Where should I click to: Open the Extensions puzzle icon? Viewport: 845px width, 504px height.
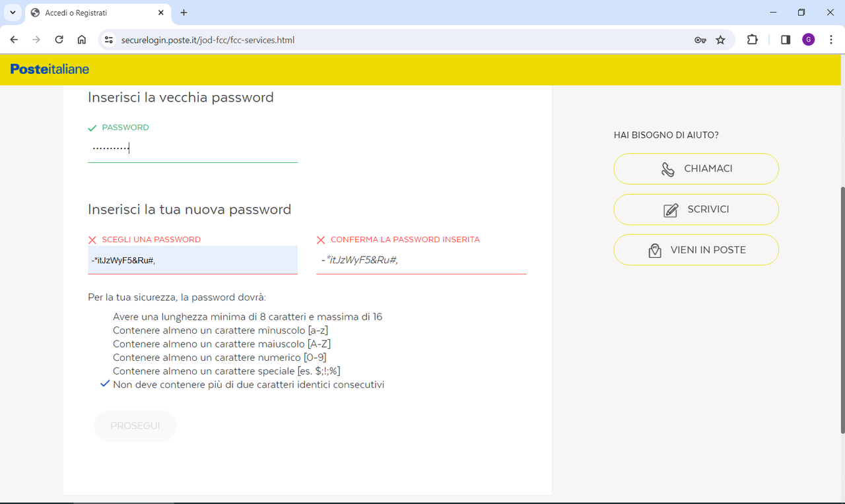tap(753, 40)
